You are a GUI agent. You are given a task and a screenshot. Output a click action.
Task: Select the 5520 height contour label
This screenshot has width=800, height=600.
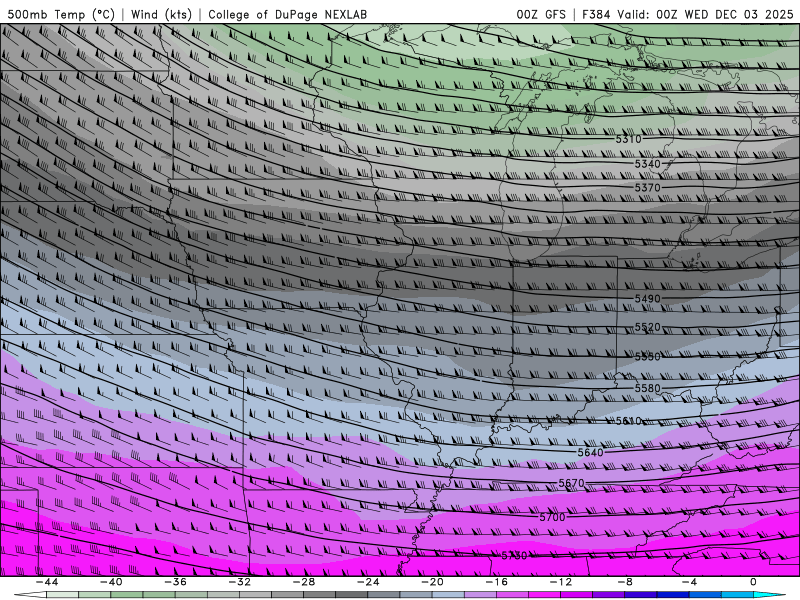[x=647, y=327]
